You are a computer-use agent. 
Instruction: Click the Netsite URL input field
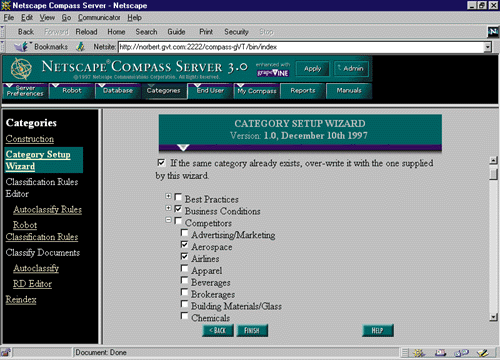(x=301, y=47)
